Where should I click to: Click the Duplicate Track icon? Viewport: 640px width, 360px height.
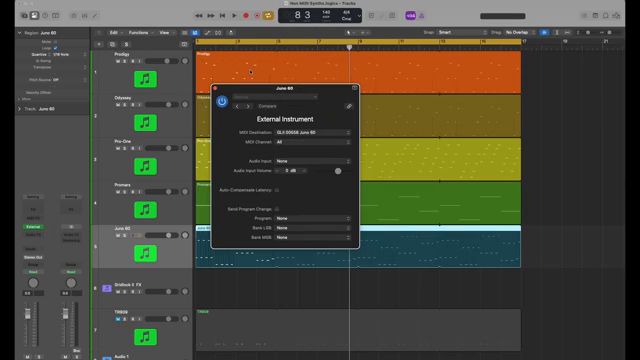[113, 44]
